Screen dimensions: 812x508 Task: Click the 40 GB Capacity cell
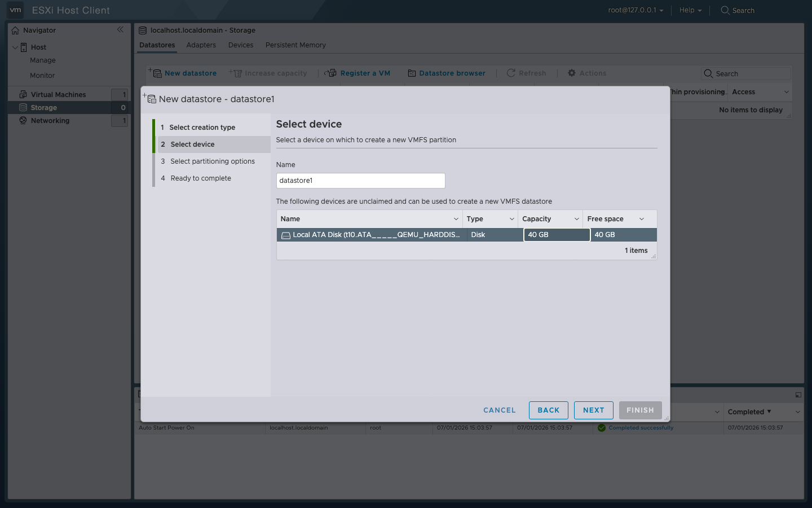(x=557, y=235)
